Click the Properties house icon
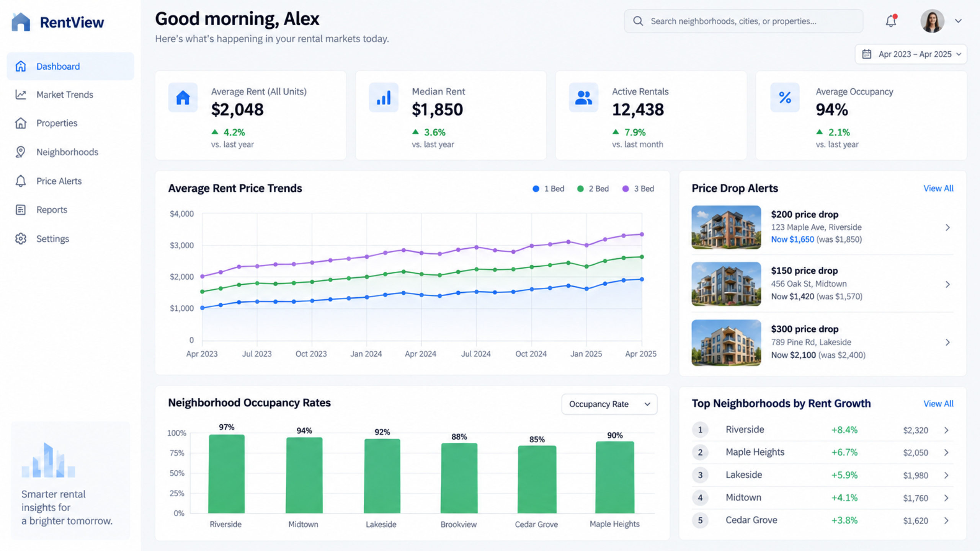 pos(21,123)
